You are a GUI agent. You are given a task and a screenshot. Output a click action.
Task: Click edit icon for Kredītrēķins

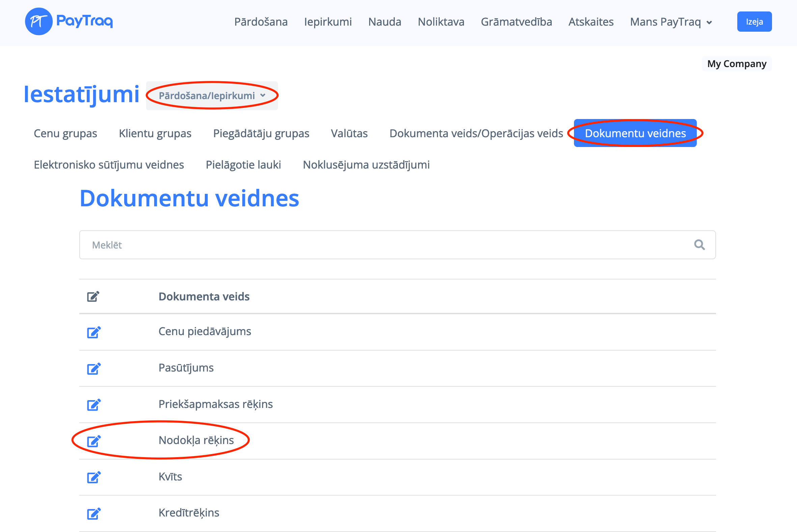coord(94,514)
